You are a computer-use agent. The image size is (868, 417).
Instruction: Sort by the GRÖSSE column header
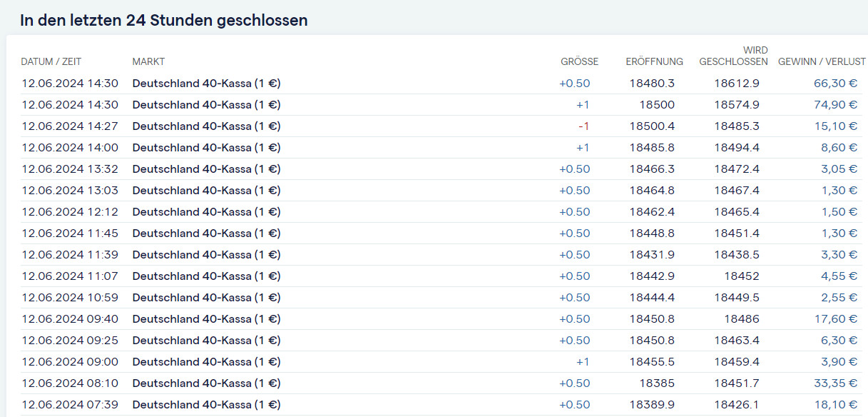[579, 61]
